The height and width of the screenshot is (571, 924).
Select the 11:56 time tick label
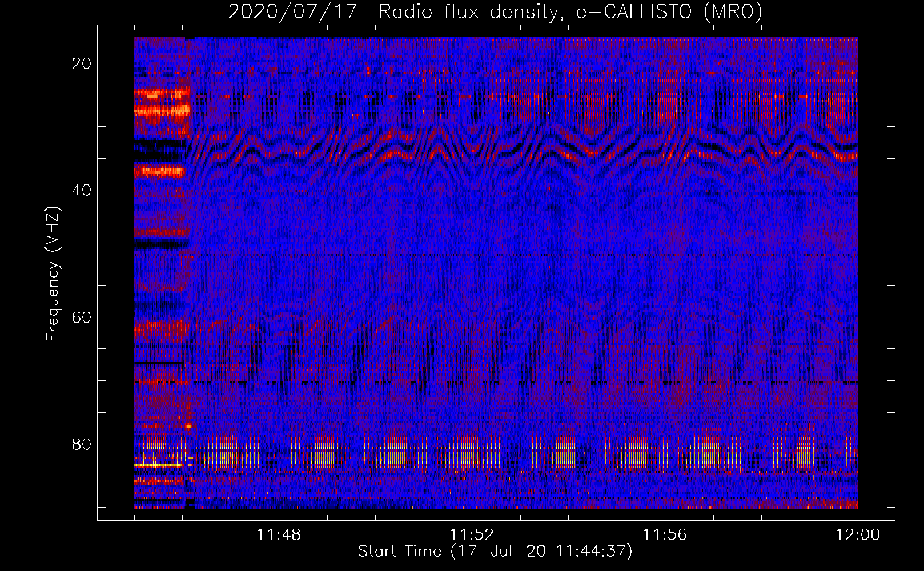pos(665,535)
